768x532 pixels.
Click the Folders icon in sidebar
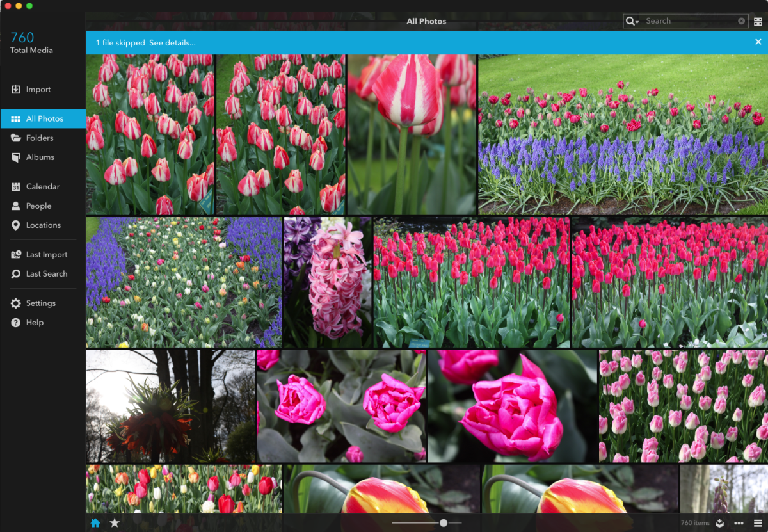[x=16, y=138]
